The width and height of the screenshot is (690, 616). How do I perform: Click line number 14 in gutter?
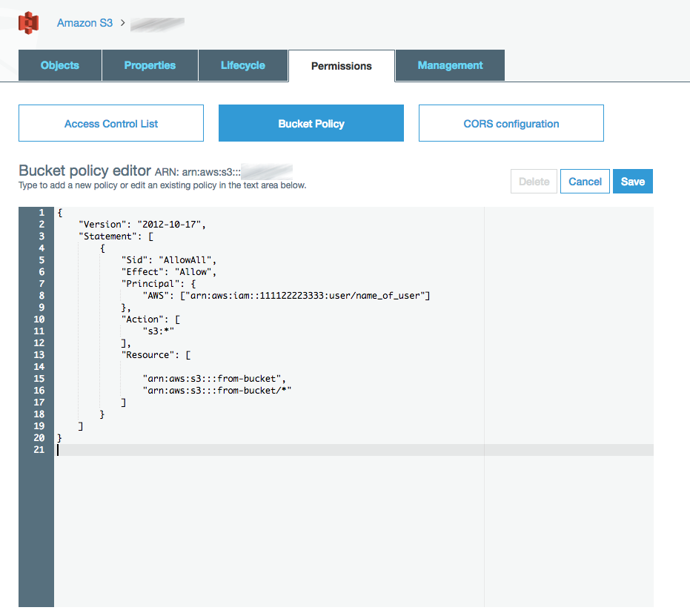coord(39,367)
